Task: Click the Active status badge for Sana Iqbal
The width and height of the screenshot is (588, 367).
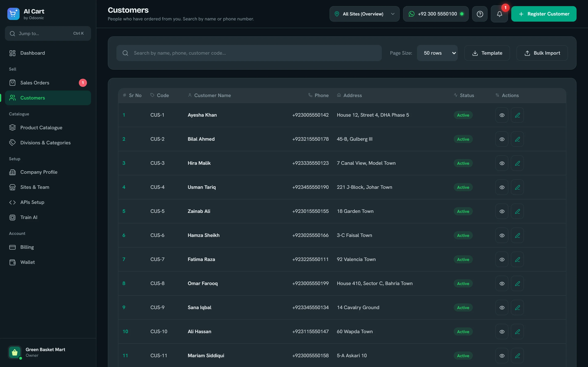Action: point(463,307)
